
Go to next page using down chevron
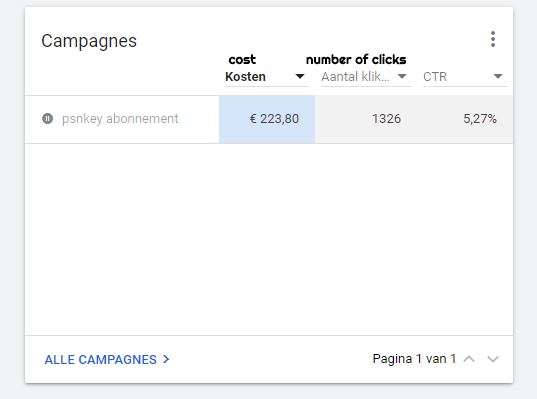click(x=493, y=359)
